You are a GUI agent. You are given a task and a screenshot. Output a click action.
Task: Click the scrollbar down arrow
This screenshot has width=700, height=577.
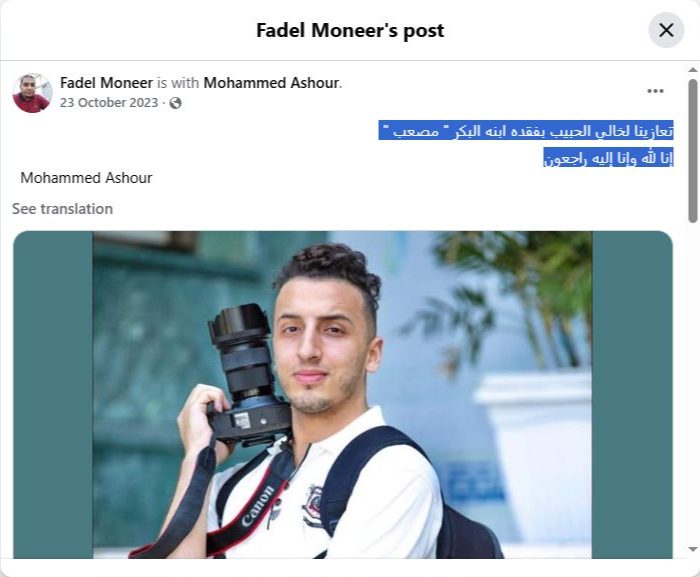[x=692, y=549]
